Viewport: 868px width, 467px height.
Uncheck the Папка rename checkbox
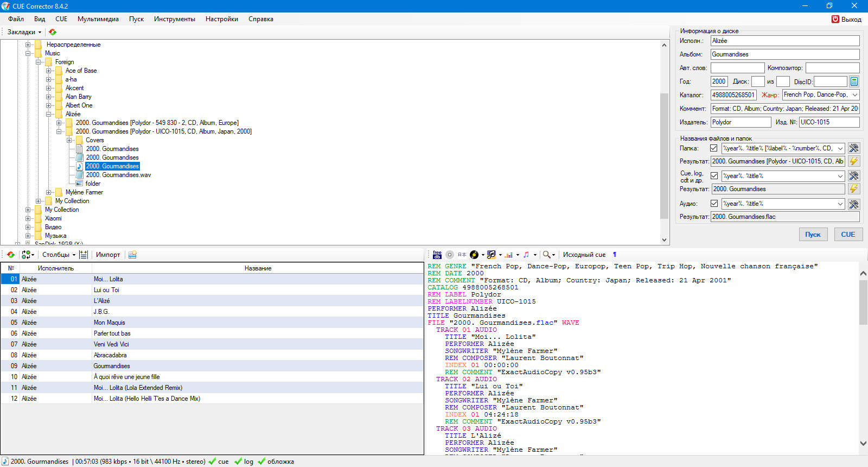(714, 148)
